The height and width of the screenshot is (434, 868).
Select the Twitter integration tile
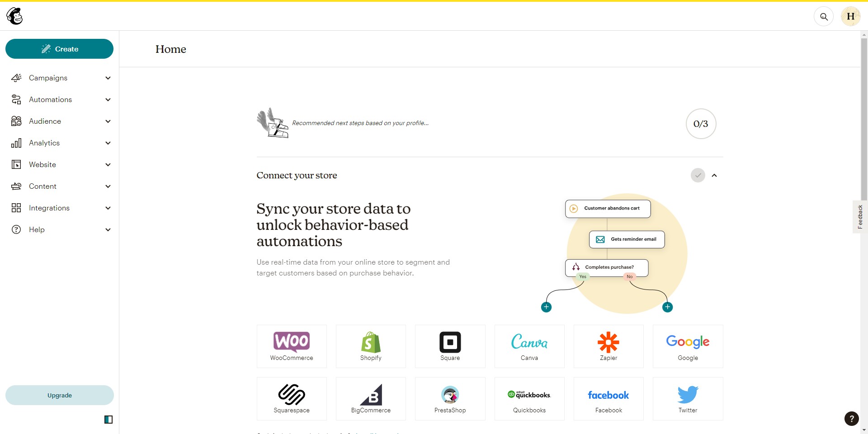click(688, 399)
